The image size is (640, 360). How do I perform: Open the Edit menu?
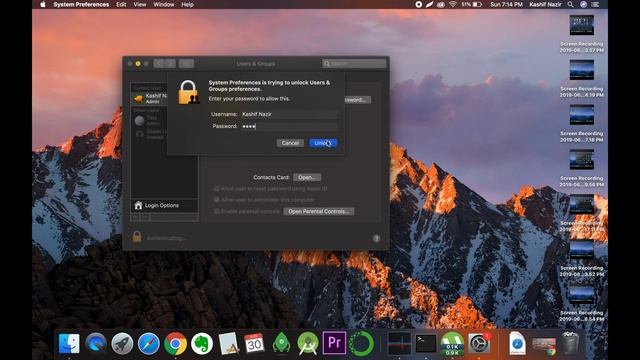[121, 4]
